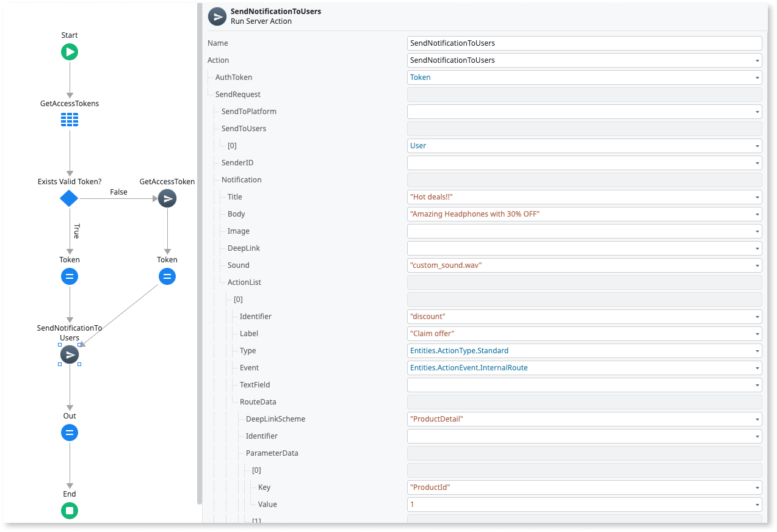Select the Token assign node below True branch
The height and width of the screenshot is (532, 777).
(x=69, y=276)
